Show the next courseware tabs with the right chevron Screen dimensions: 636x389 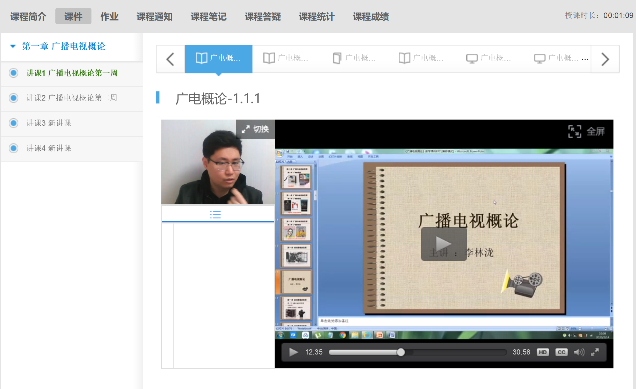(x=605, y=59)
